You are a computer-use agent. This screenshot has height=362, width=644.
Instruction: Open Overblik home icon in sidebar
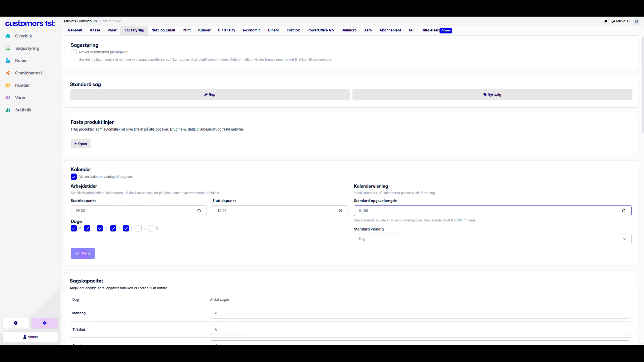coord(8,36)
